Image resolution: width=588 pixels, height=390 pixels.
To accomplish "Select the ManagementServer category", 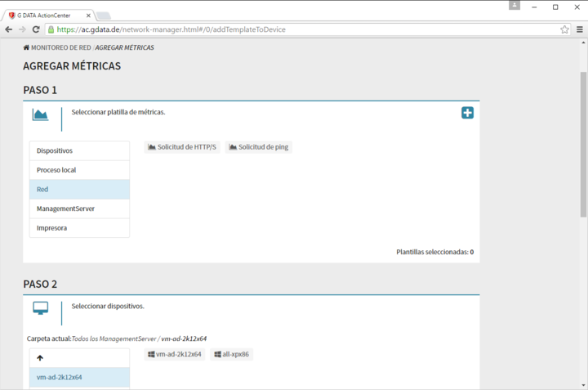I will 79,208.
